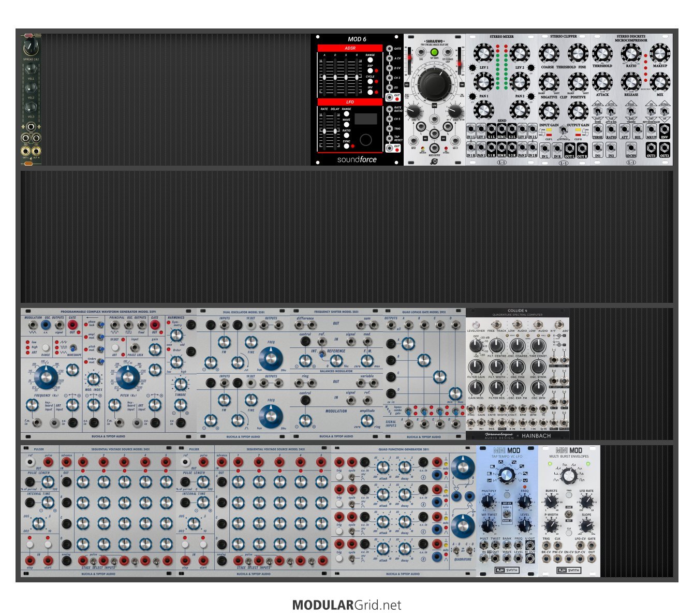Click the ENV jack on Microcompressor

tap(665, 129)
